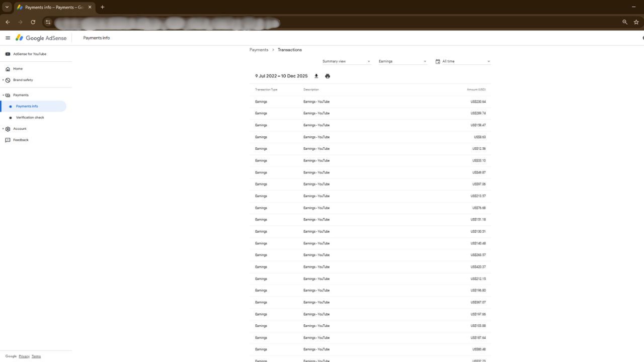Open the Earnings filter dropdown
The width and height of the screenshot is (644, 362).
point(403,61)
